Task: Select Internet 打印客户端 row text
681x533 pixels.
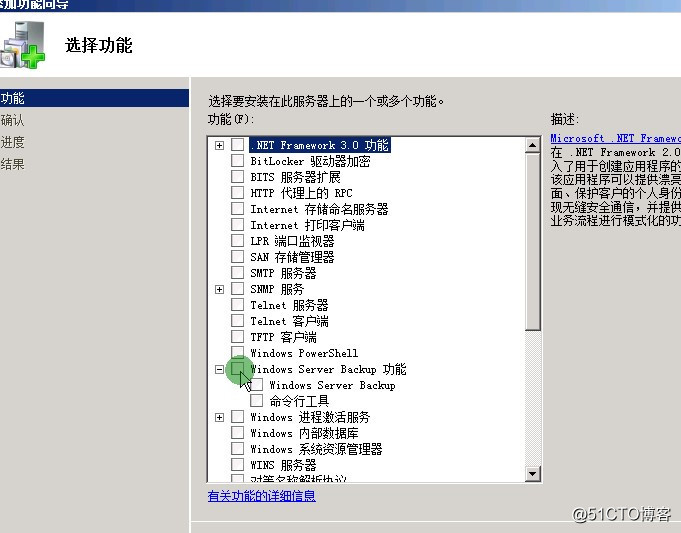Action: [x=307, y=225]
